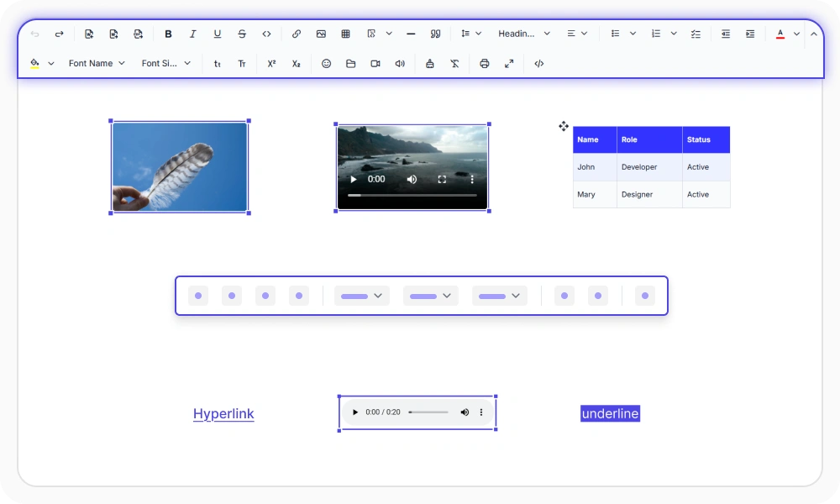This screenshot has width=840, height=504.
Task: Toggle strikethrough formatting
Action: tap(242, 34)
